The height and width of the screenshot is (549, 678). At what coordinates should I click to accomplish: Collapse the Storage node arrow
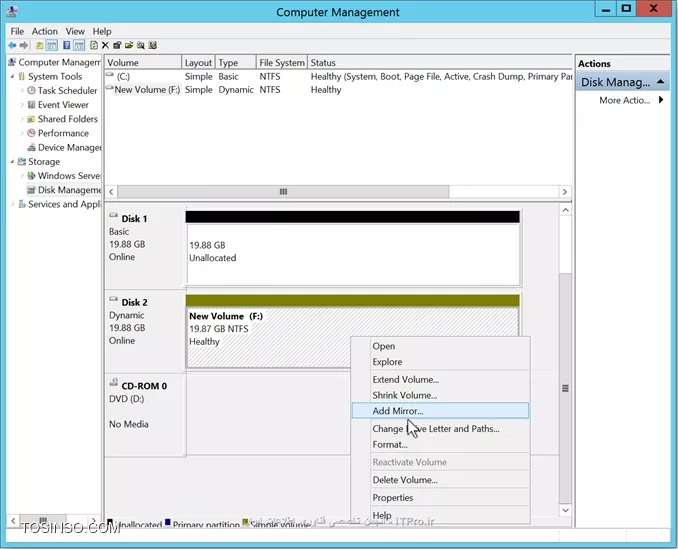click(12, 162)
